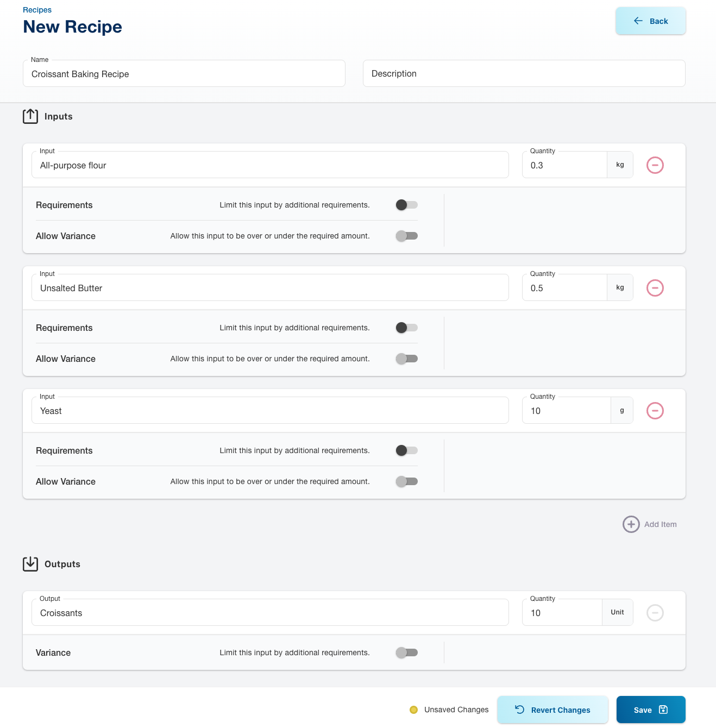
Task: Change the g unit for Yeast
Action: 621,411
